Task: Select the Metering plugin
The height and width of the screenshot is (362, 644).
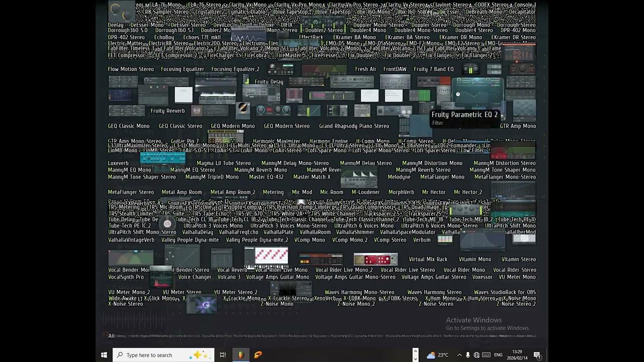Action: (273, 192)
